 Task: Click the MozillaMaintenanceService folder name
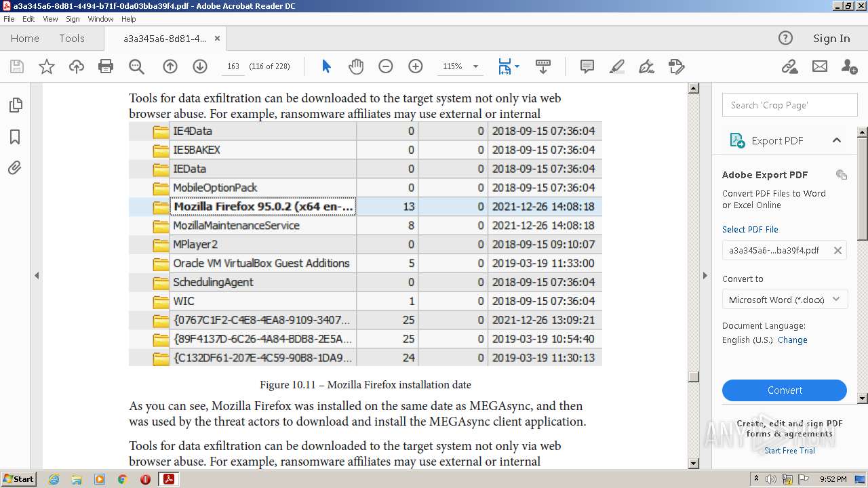pyautogui.click(x=236, y=226)
